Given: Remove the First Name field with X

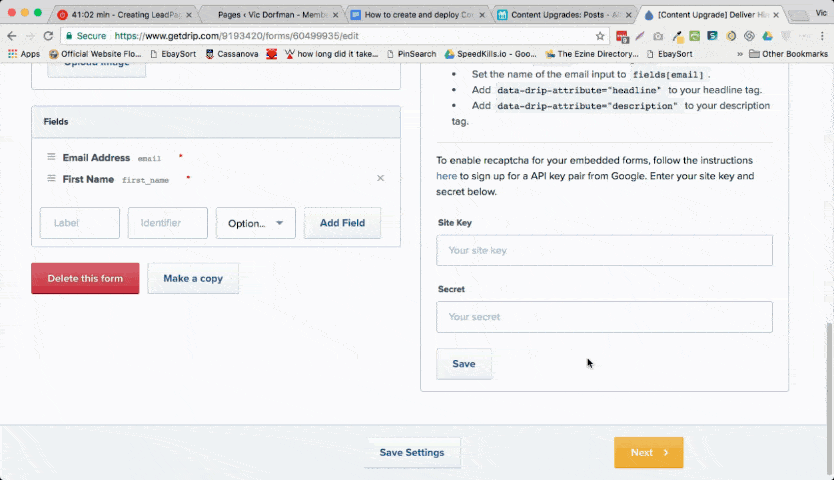Looking at the screenshot, I should pos(380,179).
